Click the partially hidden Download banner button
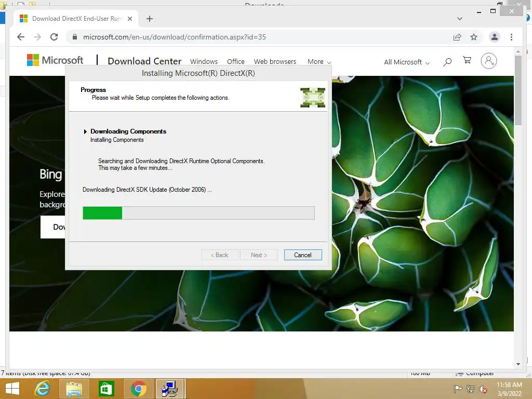Viewport: 532px width, 399px height. 53,227
